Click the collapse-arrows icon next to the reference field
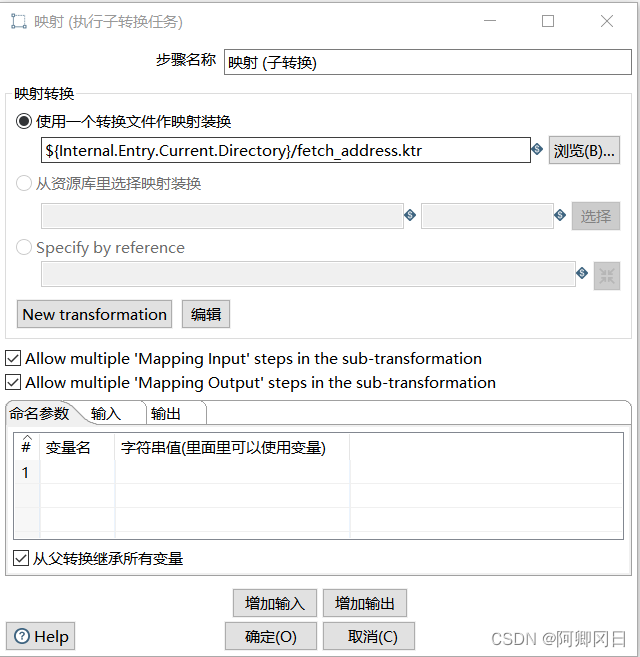 [607, 275]
